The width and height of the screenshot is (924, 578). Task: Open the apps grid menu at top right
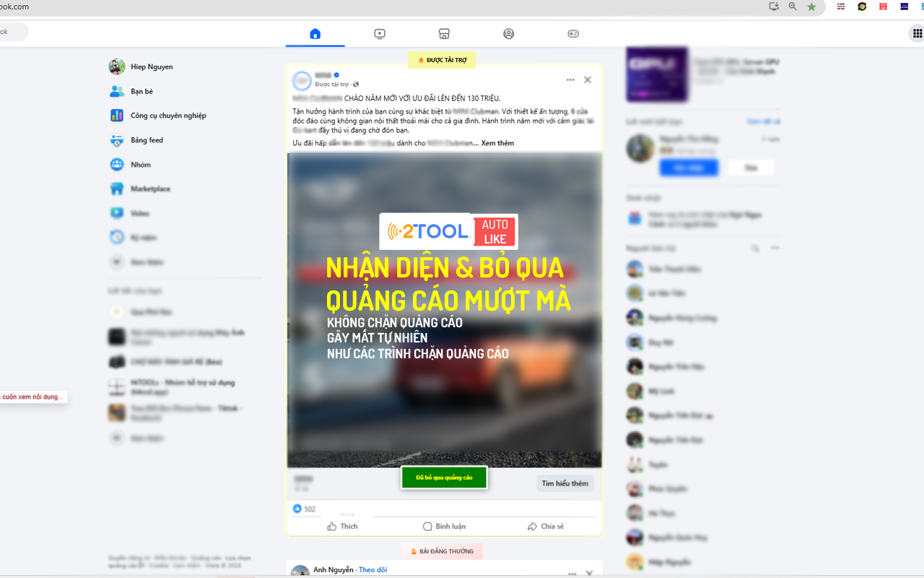click(917, 33)
